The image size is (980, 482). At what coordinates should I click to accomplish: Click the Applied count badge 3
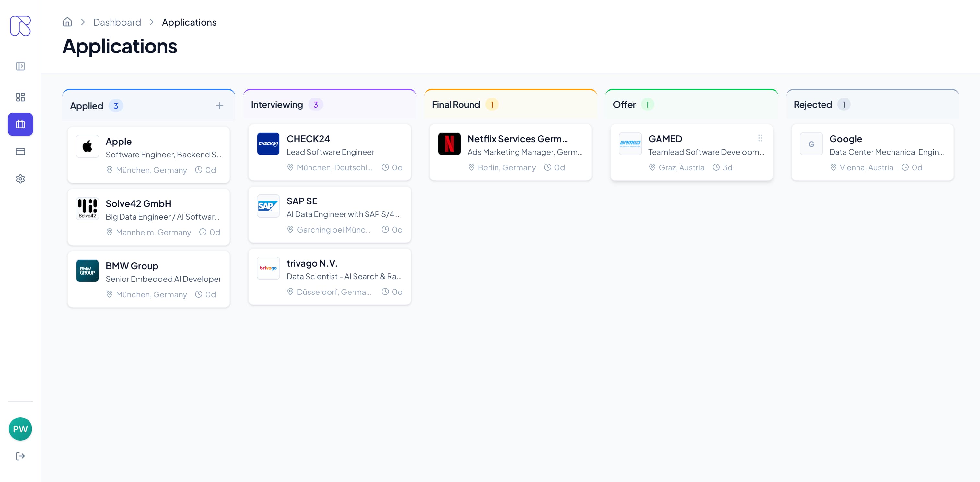[116, 106]
